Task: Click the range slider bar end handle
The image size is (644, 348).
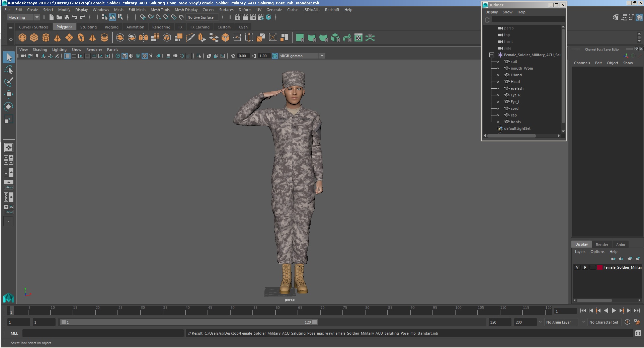Action: 315,322
